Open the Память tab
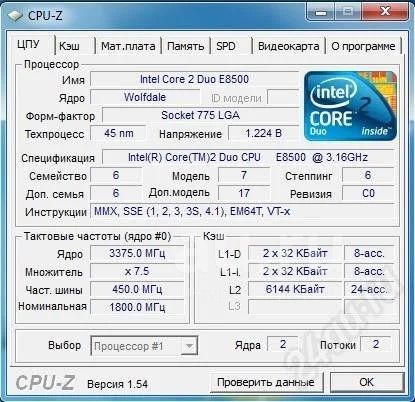 click(x=186, y=46)
